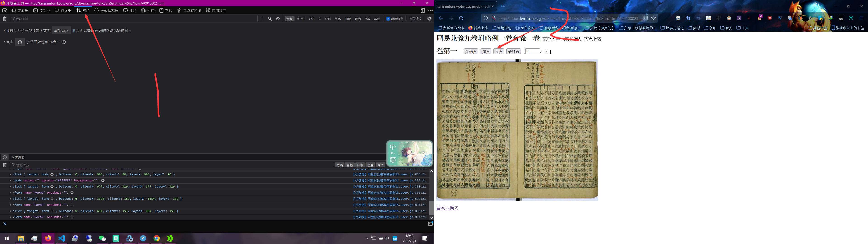Click the 目次へ戻る link
The image size is (868, 244).
click(448, 208)
